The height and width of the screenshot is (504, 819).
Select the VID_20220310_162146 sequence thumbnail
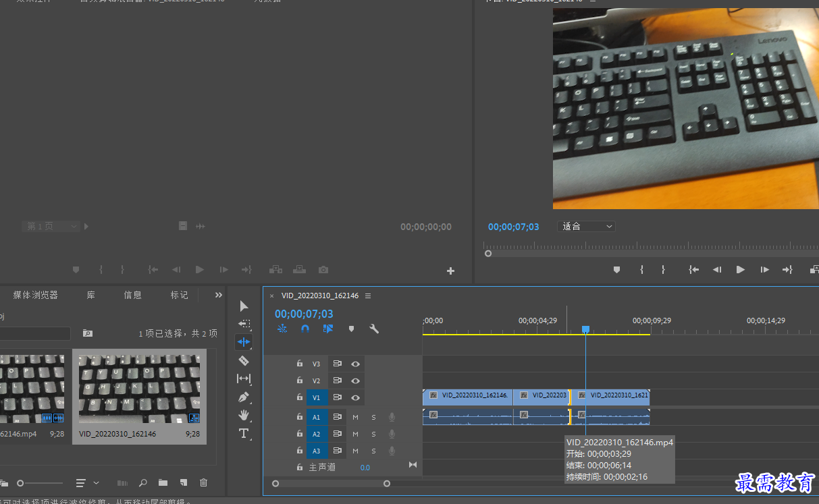[x=139, y=389]
